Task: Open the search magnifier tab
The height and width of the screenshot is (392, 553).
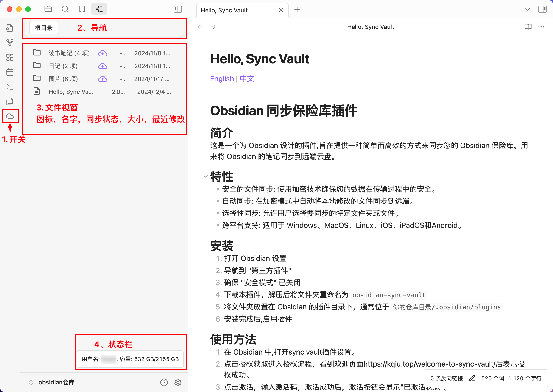Action: point(65,9)
